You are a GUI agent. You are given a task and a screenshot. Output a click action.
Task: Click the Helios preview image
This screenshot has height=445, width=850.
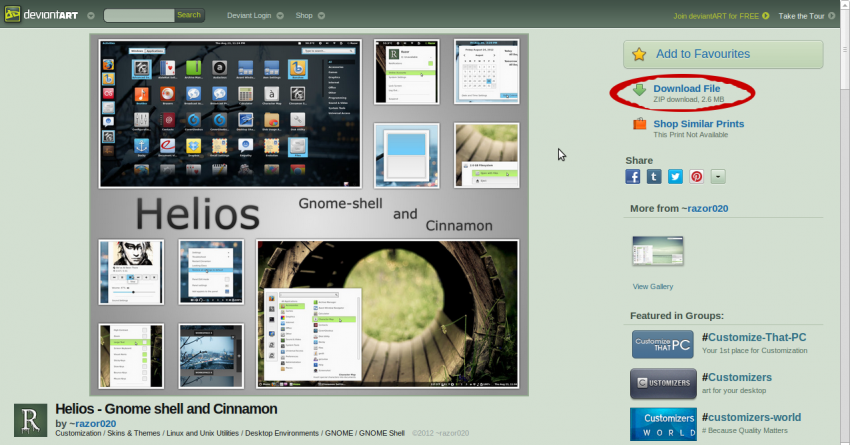[309, 215]
